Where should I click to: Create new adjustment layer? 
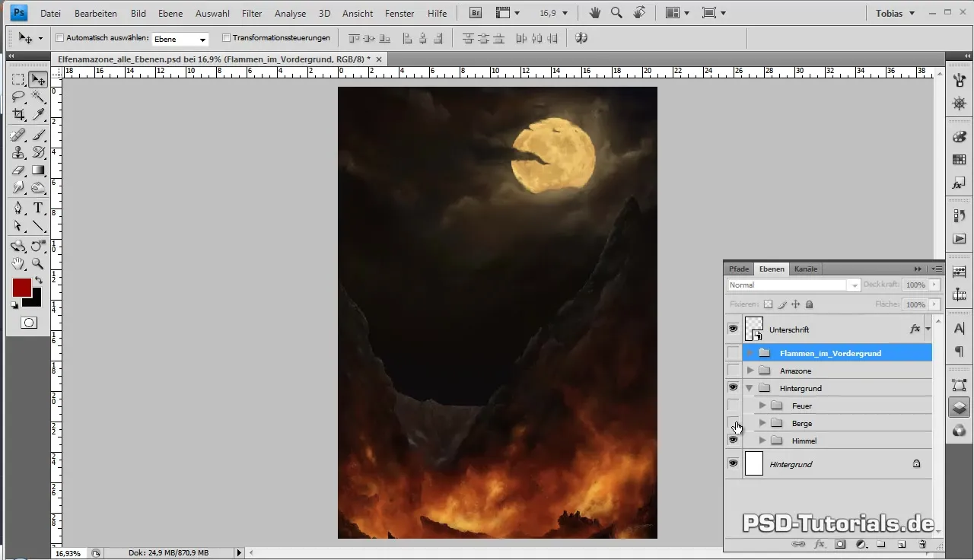point(861,544)
